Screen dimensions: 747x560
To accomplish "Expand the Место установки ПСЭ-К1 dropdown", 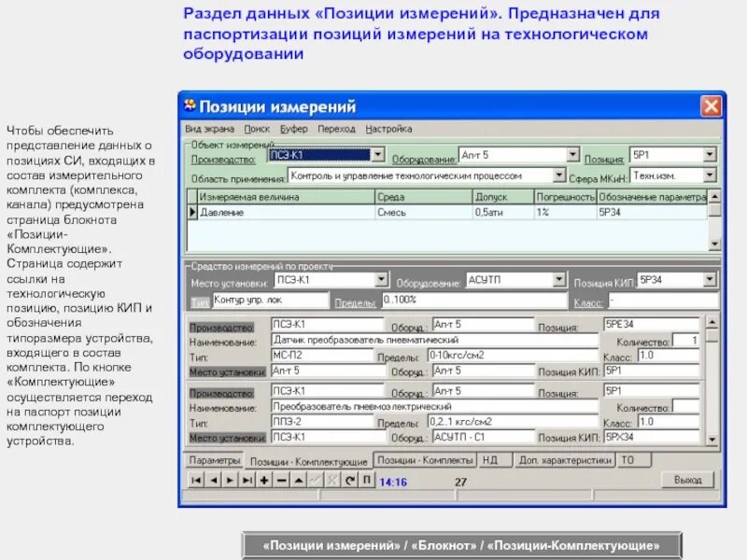I will point(381,279).
